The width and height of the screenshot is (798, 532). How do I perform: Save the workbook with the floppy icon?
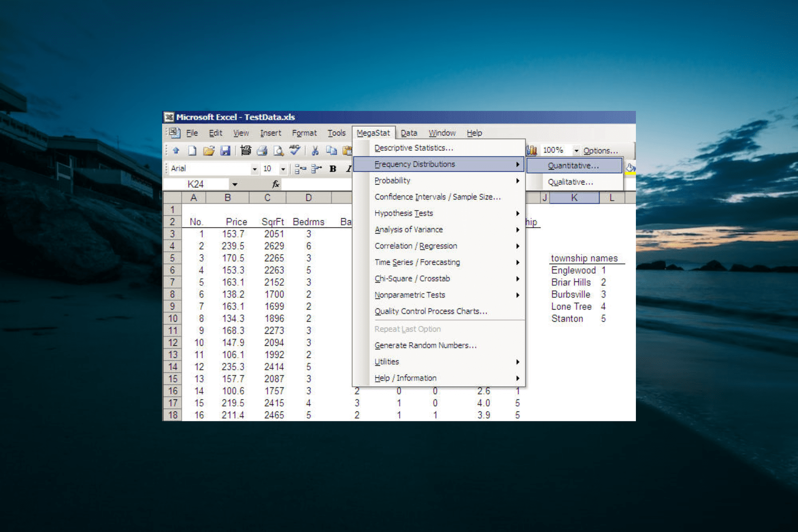click(x=225, y=150)
